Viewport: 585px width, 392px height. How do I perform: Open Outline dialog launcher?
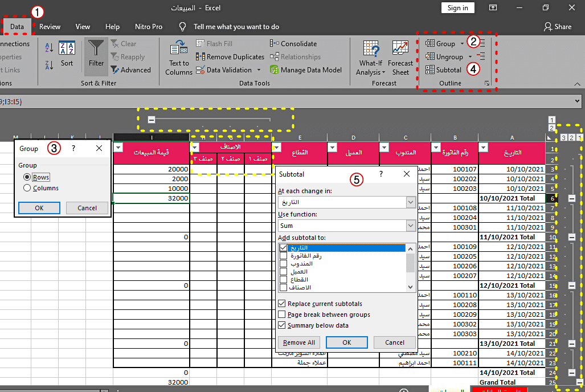click(x=487, y=83)
